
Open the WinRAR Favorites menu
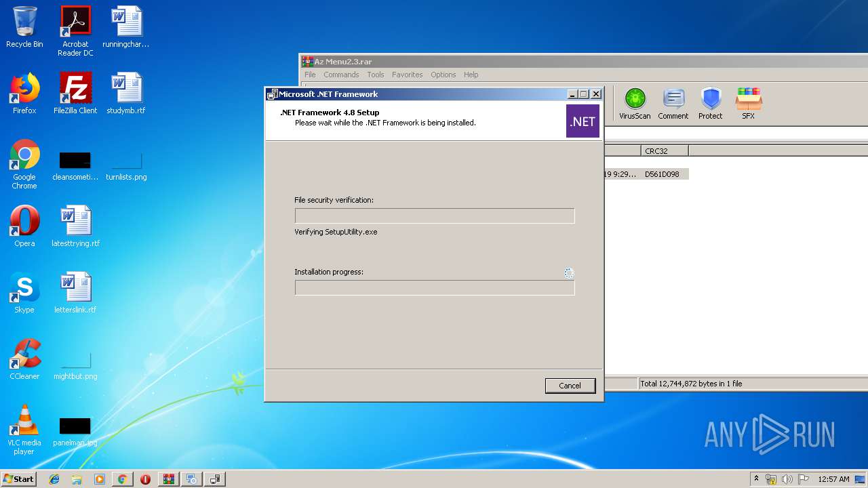[407, 75]
